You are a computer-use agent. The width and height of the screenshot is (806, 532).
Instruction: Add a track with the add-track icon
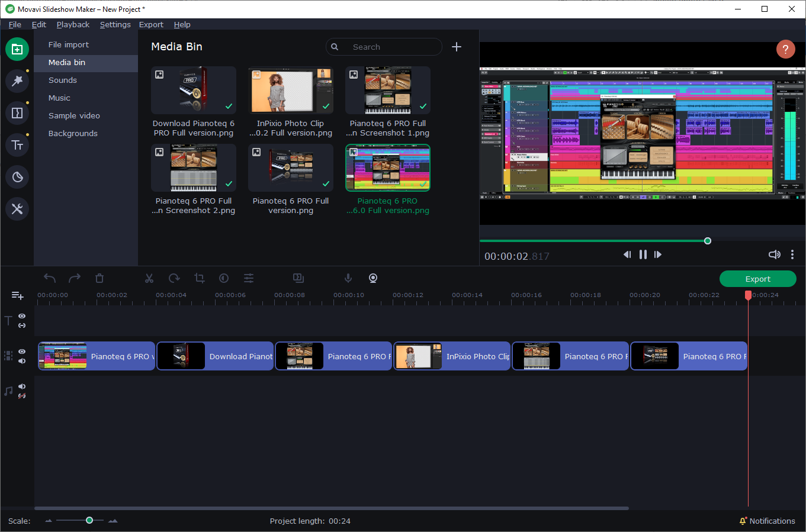pos(18,295)
